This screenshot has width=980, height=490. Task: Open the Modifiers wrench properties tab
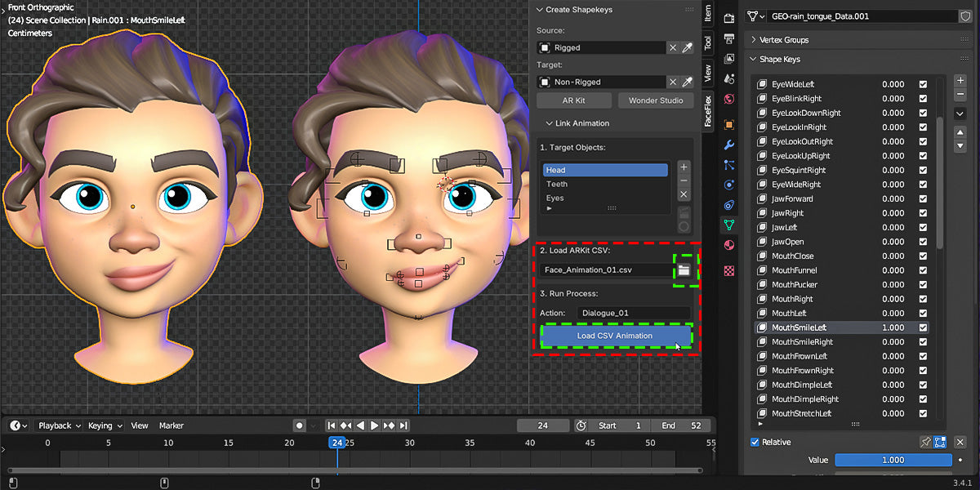[x=729, y=145]
